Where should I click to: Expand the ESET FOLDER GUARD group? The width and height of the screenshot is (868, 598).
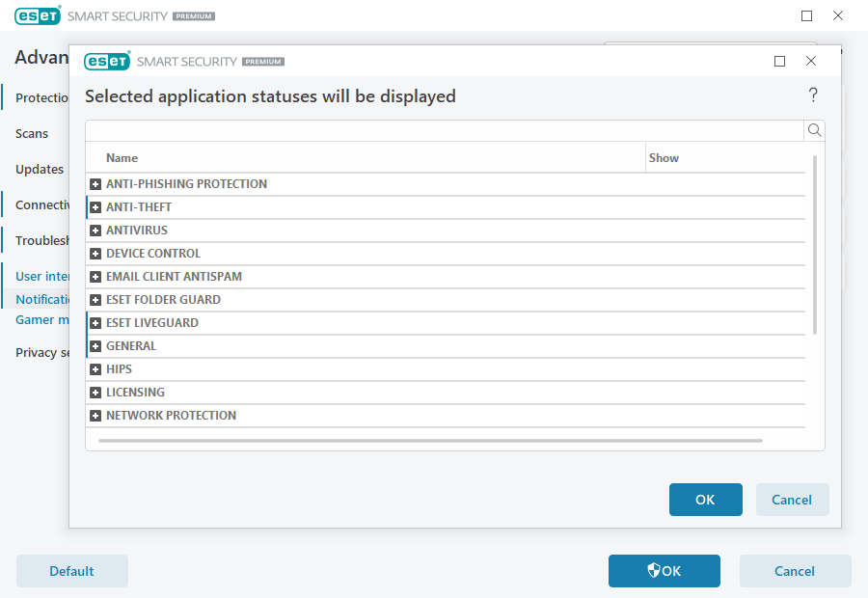[x=95, y=300]
